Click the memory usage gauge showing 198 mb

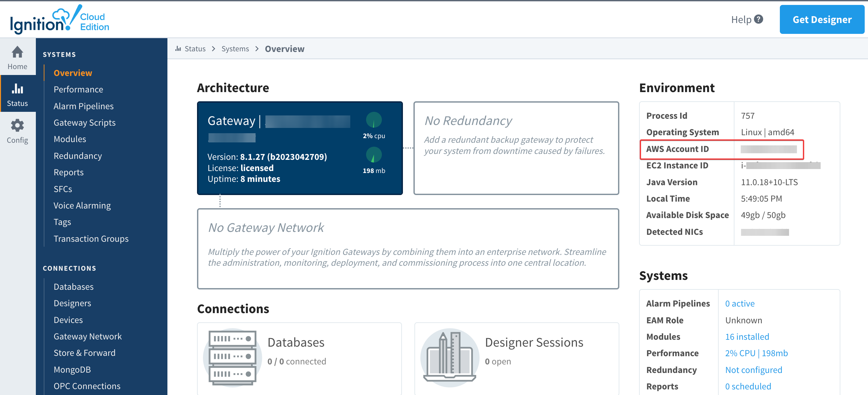(x=374, y=155)
